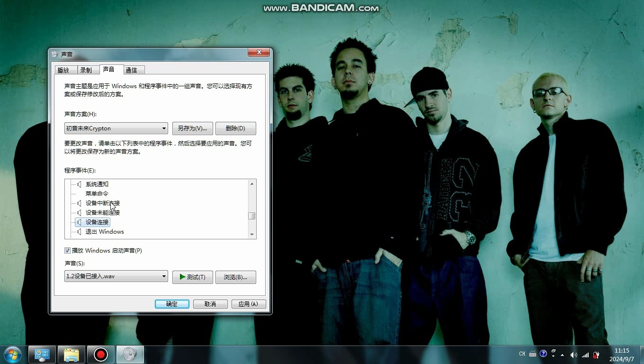The height and width of the screenshot is (364, 644).
Task: Click the 浏览(B)... button
Action: coord(235,277)
